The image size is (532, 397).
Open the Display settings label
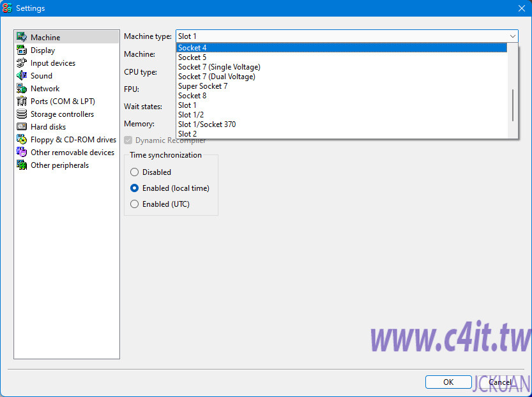(x=43, y=50)
